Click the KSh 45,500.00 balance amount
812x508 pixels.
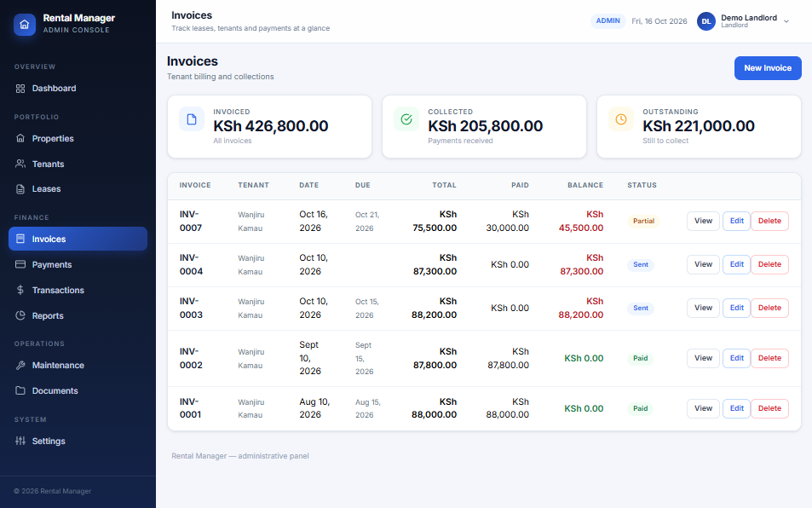[581, 221]
